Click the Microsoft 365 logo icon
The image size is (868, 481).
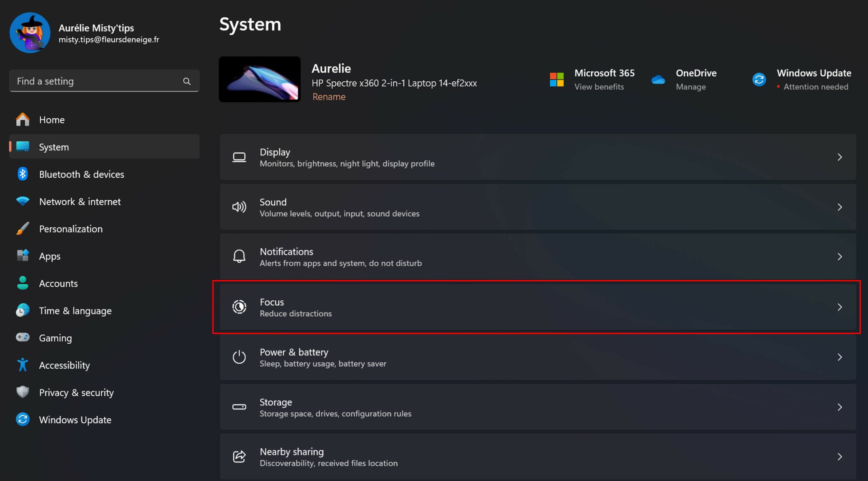click(x=556, y=80)
